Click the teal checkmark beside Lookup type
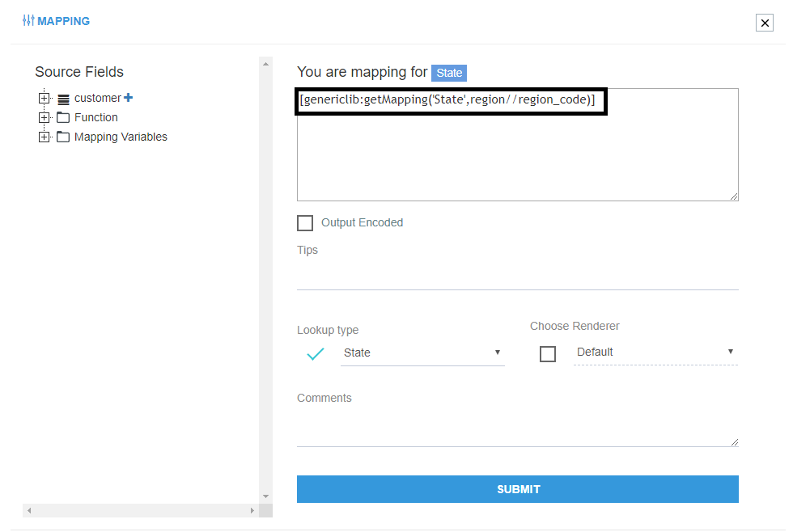This screenshot has width=793, height=532. coord(316,353)
